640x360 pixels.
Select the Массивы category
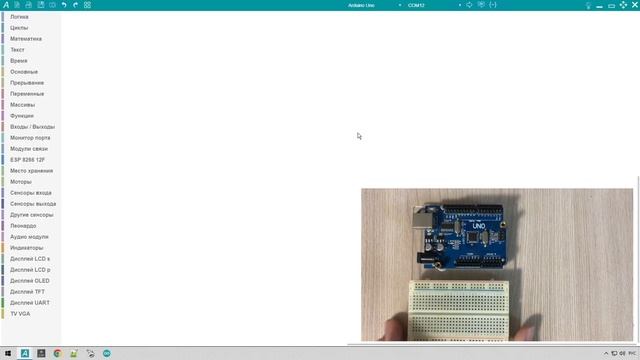coord(22,105)
